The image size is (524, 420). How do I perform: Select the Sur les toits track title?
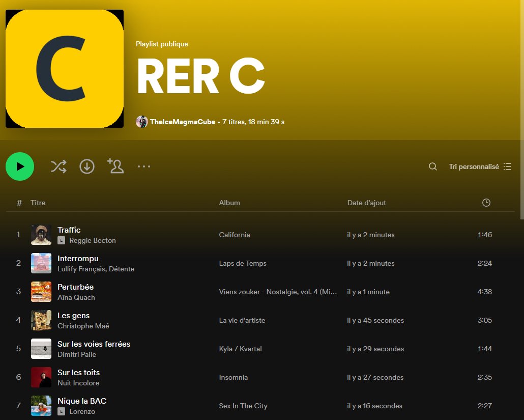tap(78, 373)
